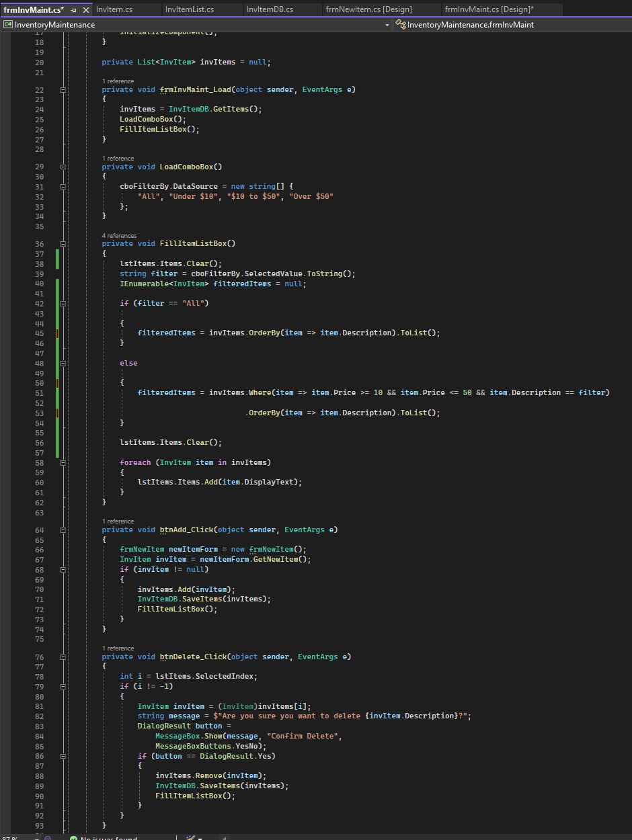The width and height of the screenshot is (632, 840).
Task: Collapse the frmInvMaint_Load method outline box
Action: (63, 89)
